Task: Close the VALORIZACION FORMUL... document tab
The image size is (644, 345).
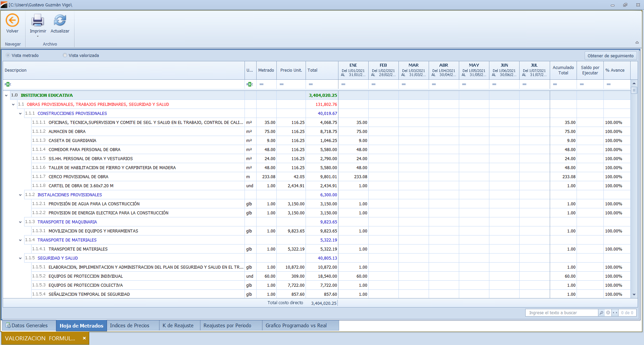Action: click(84, 338)
